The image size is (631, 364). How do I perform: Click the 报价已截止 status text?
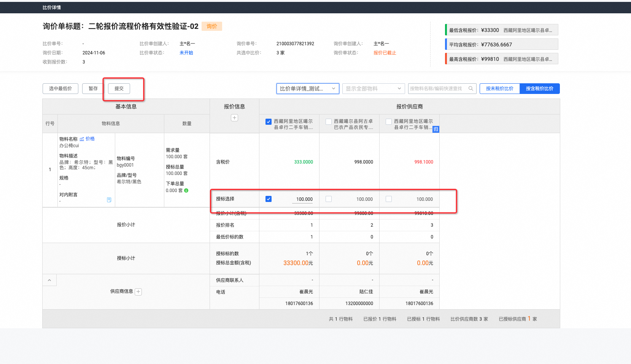[x=385, y=53]
